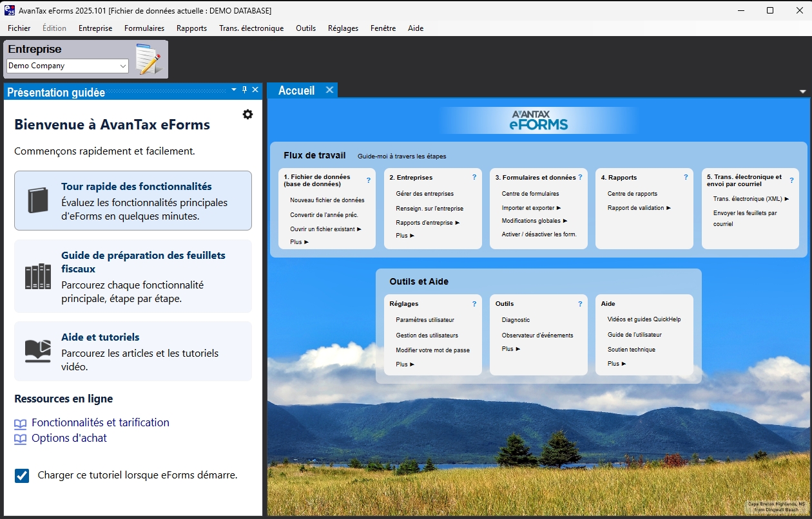The height and width of the screenshot is (519, 812).
Task: Pin the Présentation guidée panel
Action: click(x=244, y=90)
